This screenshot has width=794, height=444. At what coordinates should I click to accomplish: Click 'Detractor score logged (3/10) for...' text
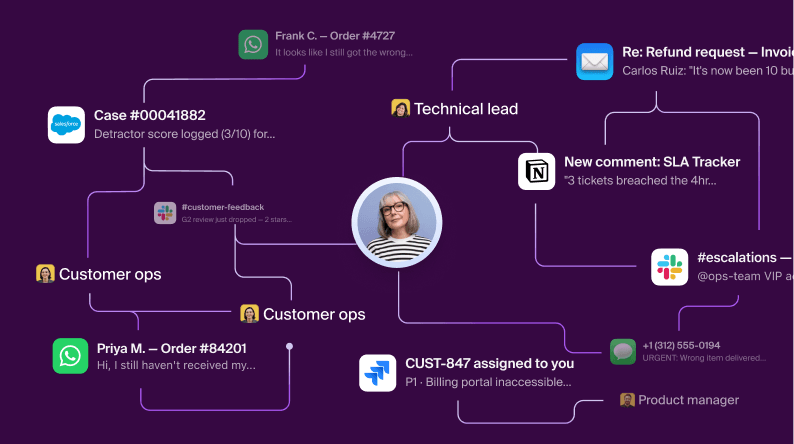pos(185,134)
